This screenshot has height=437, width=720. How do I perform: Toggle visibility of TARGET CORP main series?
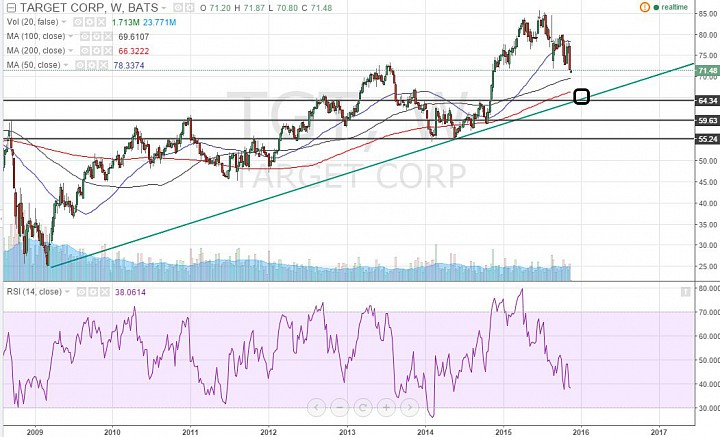click(177, 8)
